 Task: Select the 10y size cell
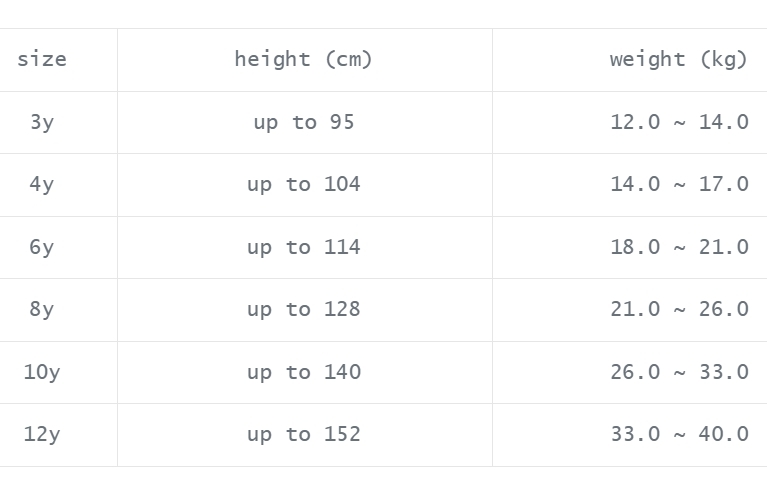click(x=42, y=372)
